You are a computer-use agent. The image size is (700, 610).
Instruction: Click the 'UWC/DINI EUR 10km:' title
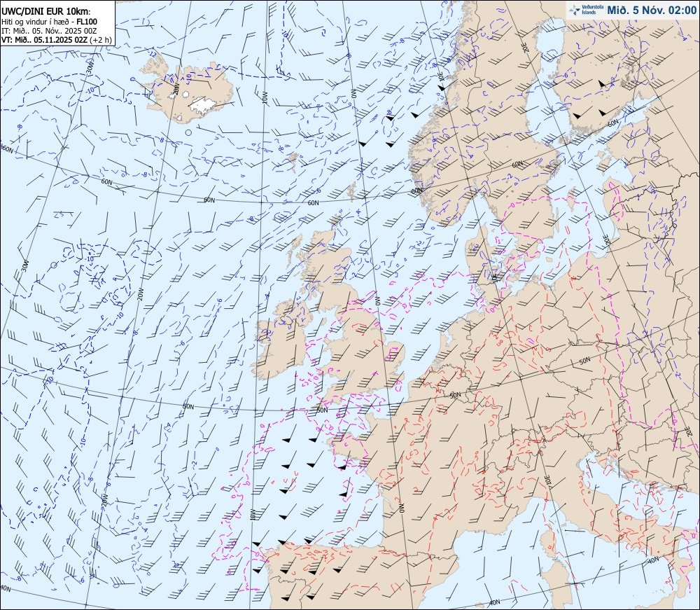tap(45, 13)
